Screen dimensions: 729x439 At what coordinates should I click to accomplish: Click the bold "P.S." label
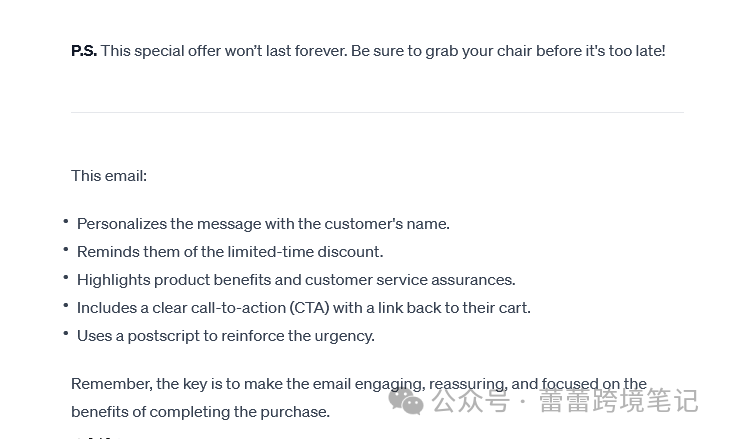click(84, 50)
